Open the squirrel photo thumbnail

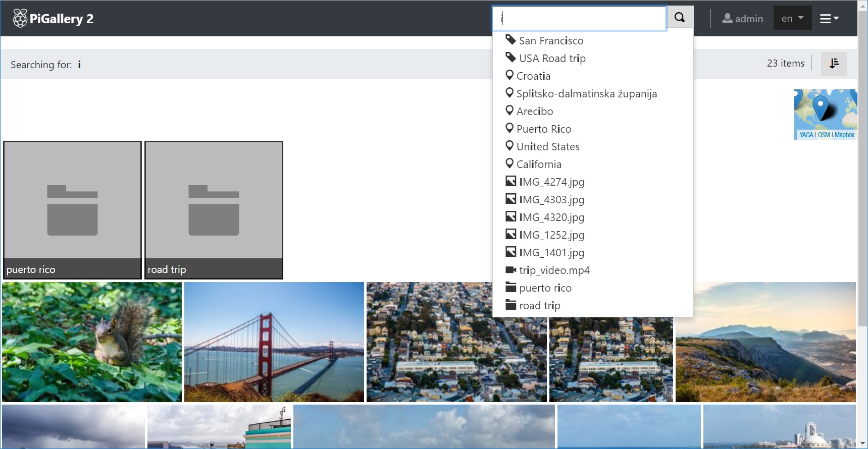92,342
